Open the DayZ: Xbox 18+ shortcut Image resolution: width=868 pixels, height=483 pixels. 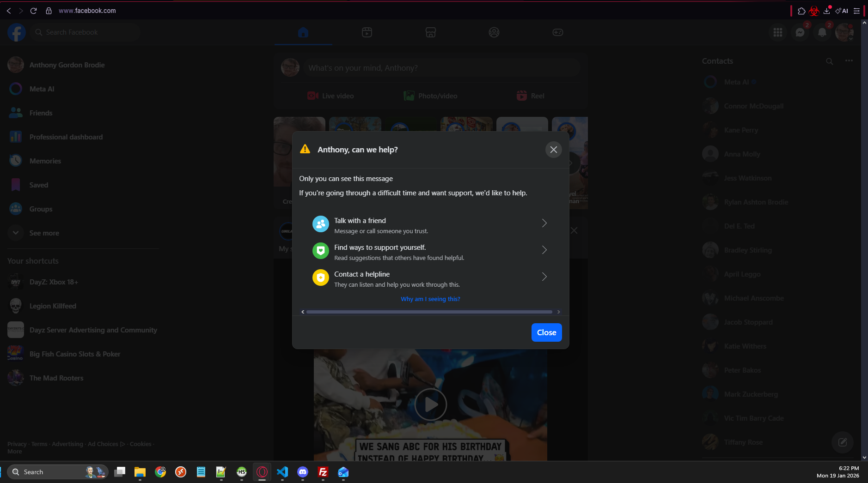coord(83,282)
